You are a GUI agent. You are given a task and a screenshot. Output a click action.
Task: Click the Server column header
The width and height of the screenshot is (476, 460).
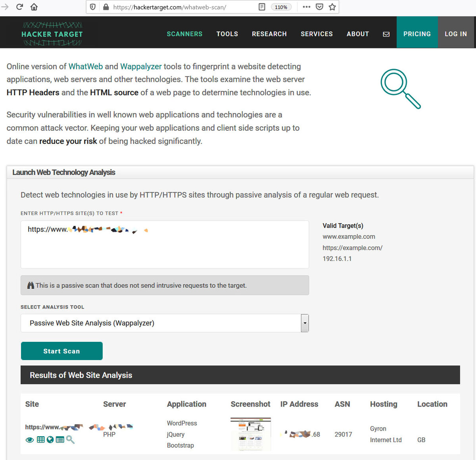(x=114, y=404)
